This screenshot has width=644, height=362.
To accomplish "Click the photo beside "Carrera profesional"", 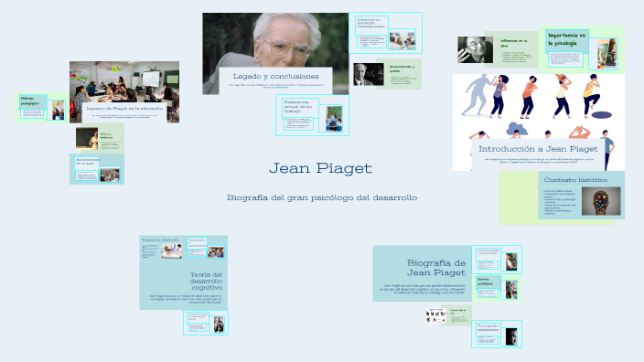I will pos(511,290).
